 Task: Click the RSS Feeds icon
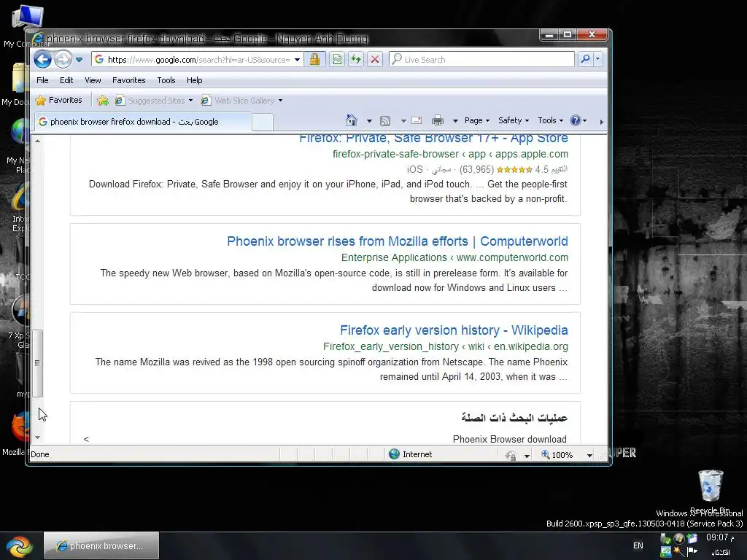pyautogui.click(x=385, y=121)
